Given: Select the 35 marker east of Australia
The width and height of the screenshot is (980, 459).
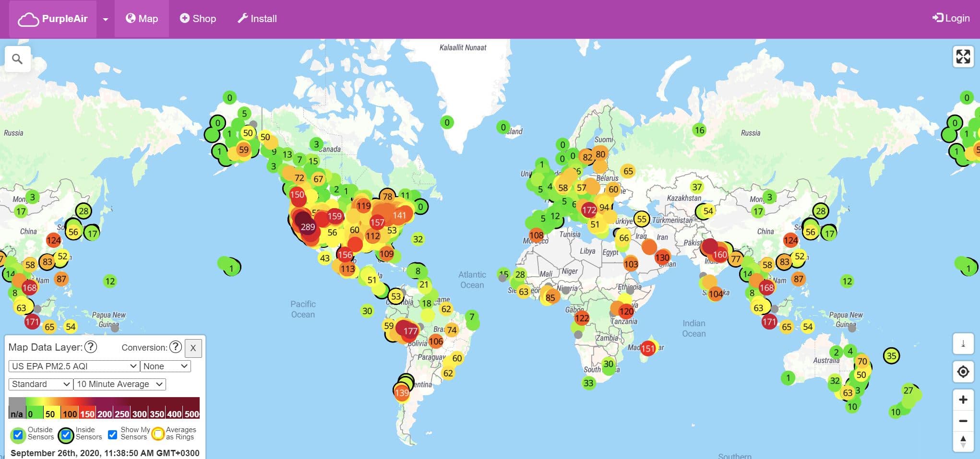Looking at the screenshot, I should [891, 356].
